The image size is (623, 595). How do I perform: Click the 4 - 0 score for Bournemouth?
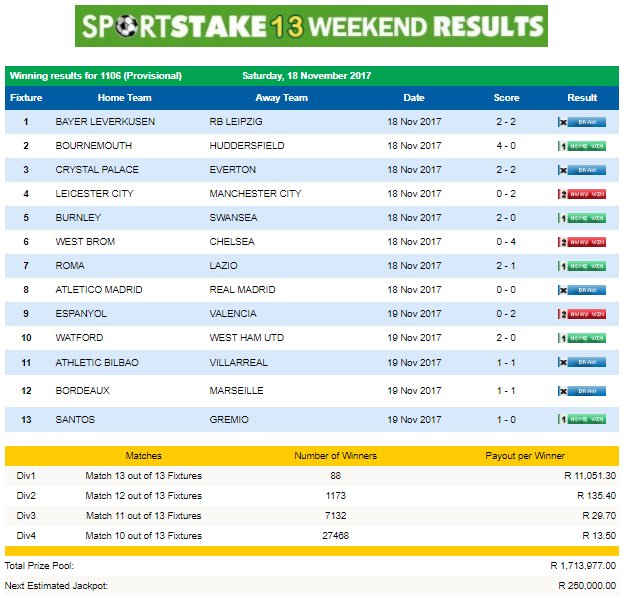pos(506,146)
